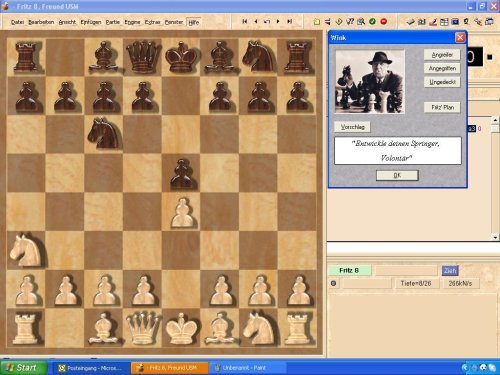Click the new game toolbar icon
The image size is (500, 375).
(x=317, y=22)
